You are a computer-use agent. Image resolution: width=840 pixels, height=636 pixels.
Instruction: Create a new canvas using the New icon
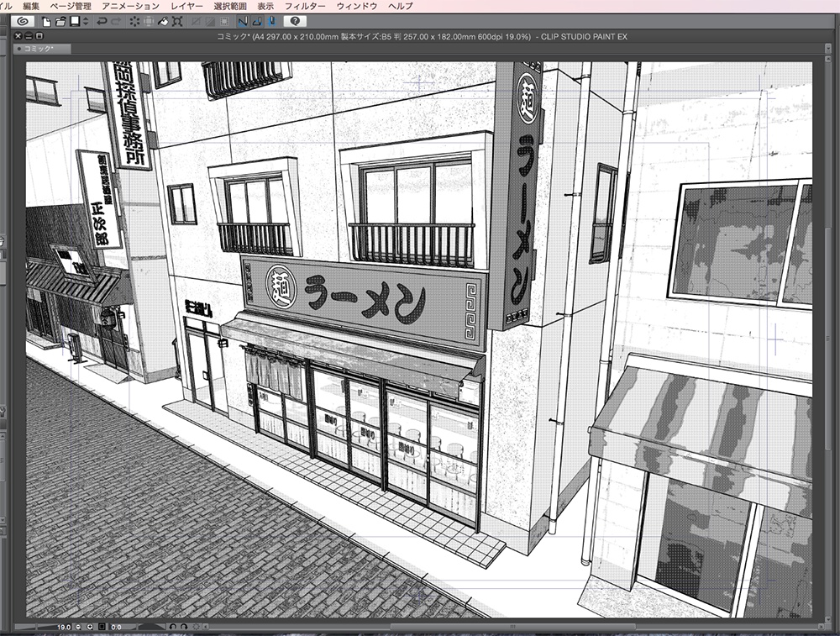point(45,24)
